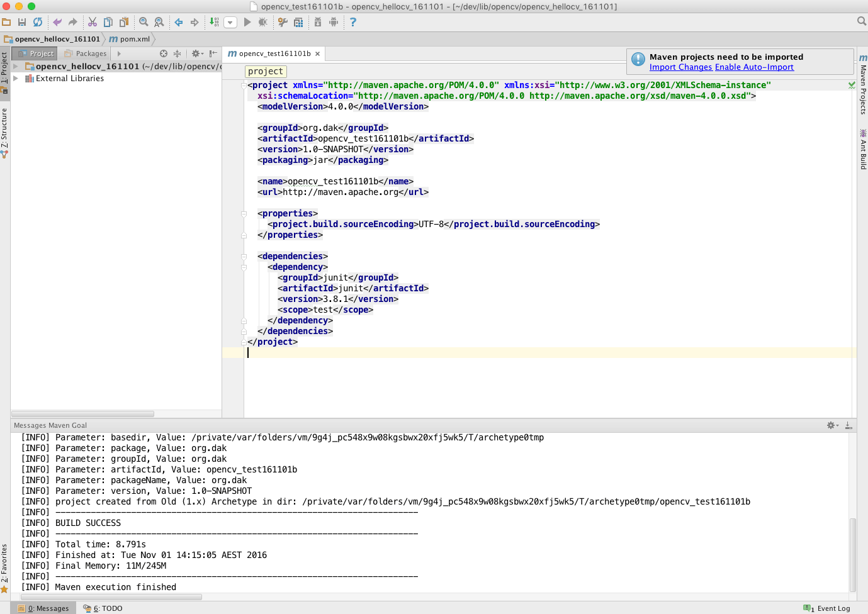The height and width of the screenshot is (614, 868).
Task: Switch to the Packages view tab
Action: coord(86,53)
